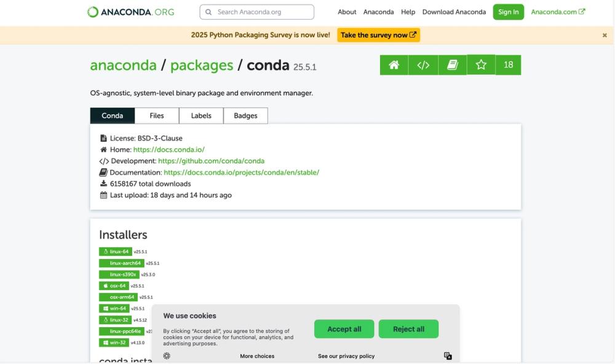615x364 pixels.
Task: Switch to the Labels tab
Action: point(201,116)
